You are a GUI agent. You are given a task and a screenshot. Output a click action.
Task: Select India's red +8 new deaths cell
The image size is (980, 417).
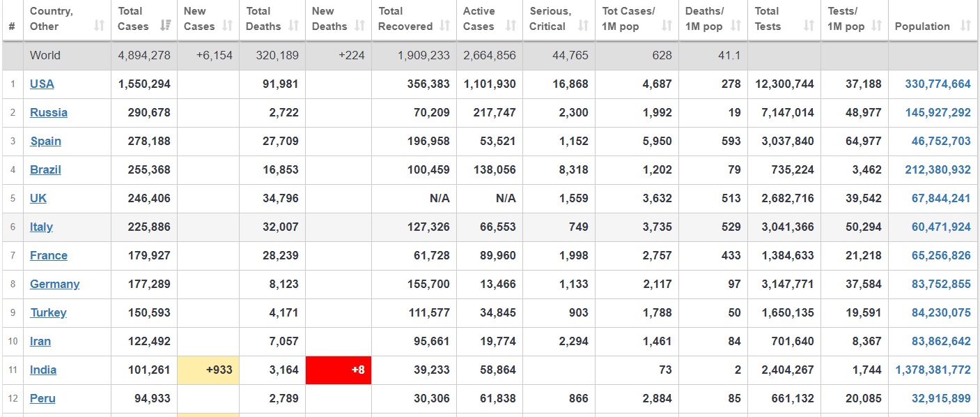tap(339, 370)
